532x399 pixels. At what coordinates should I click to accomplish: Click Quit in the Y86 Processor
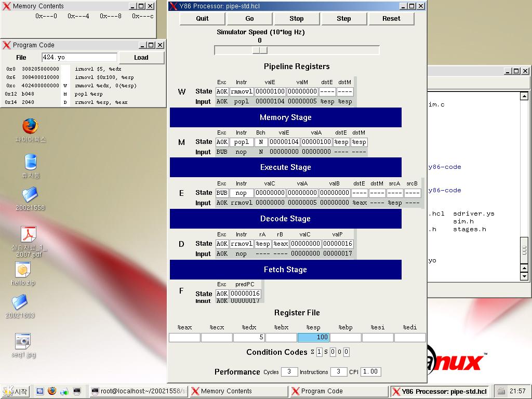coord(202,19)
